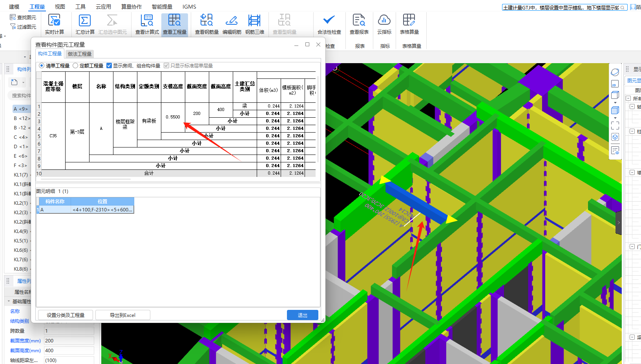Open 钢筋三维 rebar 3D view
Viewport: 641px width, 364px height.
254,24
